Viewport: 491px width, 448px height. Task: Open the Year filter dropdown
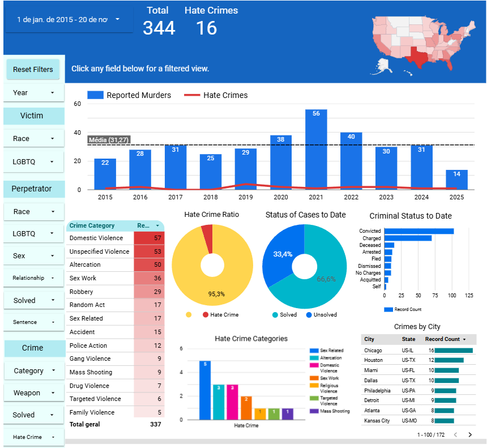coord(33,93)
